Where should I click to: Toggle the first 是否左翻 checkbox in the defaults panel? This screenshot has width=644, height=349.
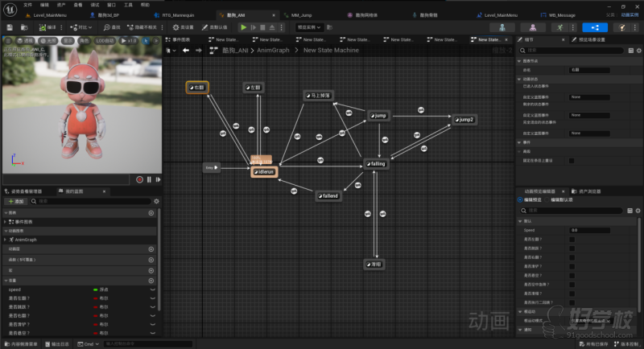(x=572, y=239)
